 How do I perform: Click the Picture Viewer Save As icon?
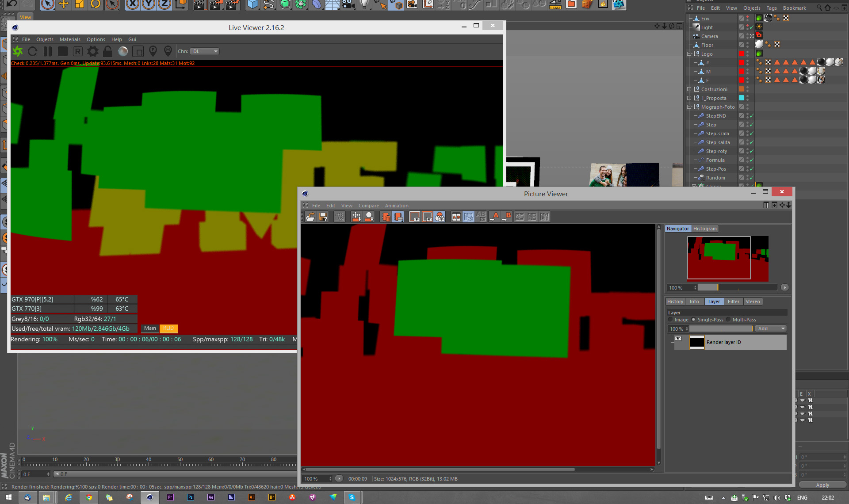(323, 217)
